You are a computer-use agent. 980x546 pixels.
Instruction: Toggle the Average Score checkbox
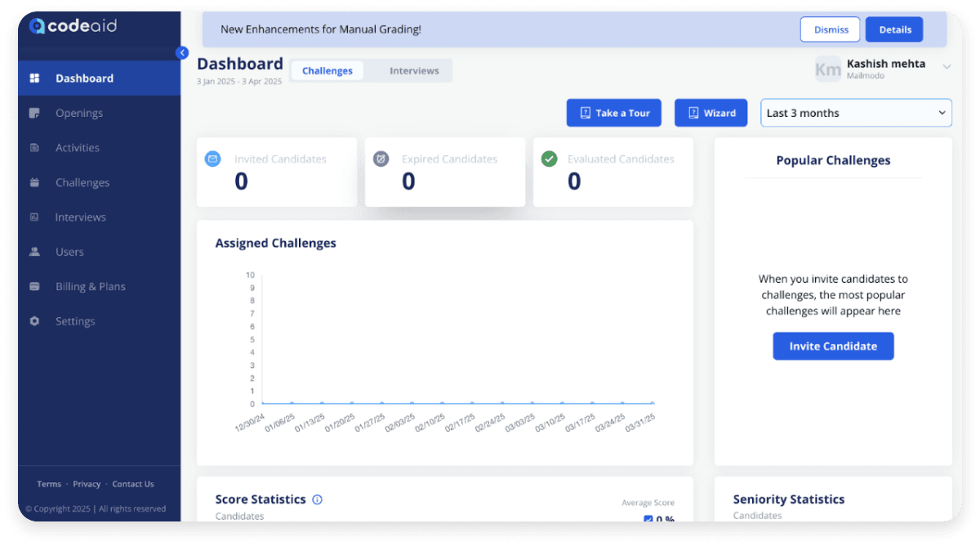648,520
